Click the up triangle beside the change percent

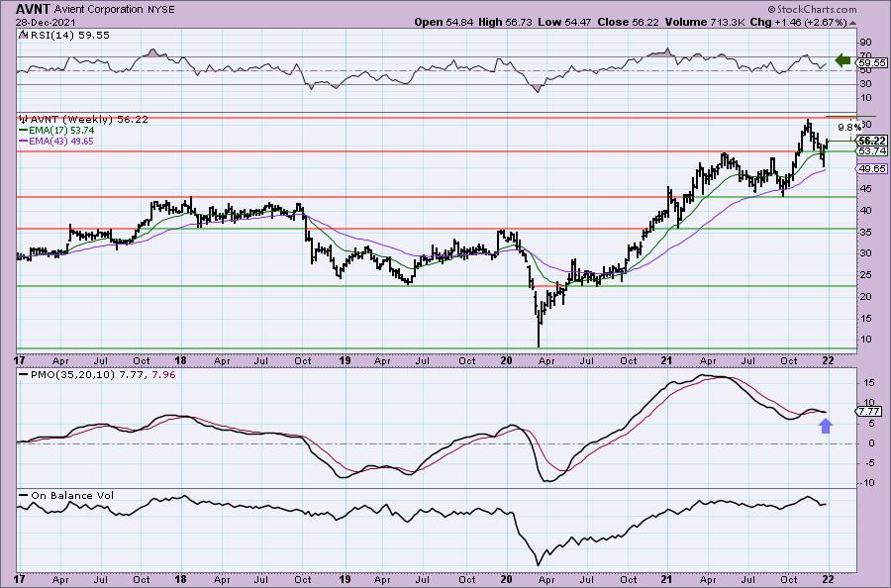pos(853,23)
